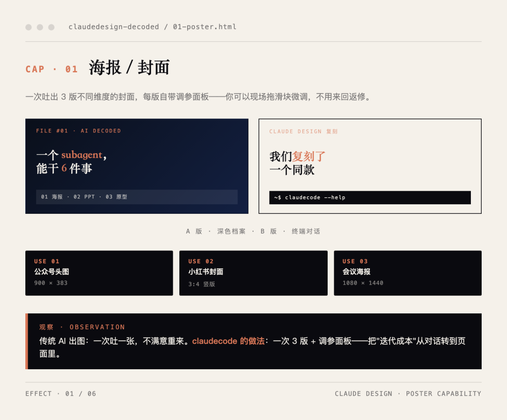The width and height of the screenshot is (507, 420).
Task: Click the 'CAP · 01' orange label
Action: click(52, 69)
